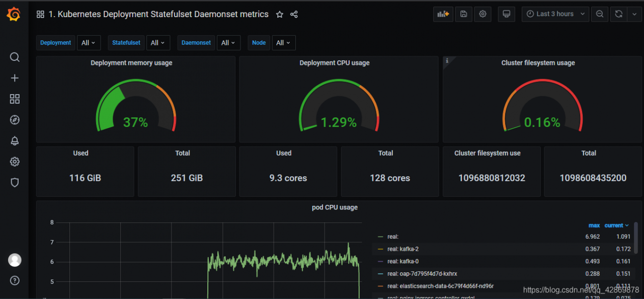Toggle the elasticsearch-data legend series
Viewport: 644px width, 299px height.
click(441, 286)
